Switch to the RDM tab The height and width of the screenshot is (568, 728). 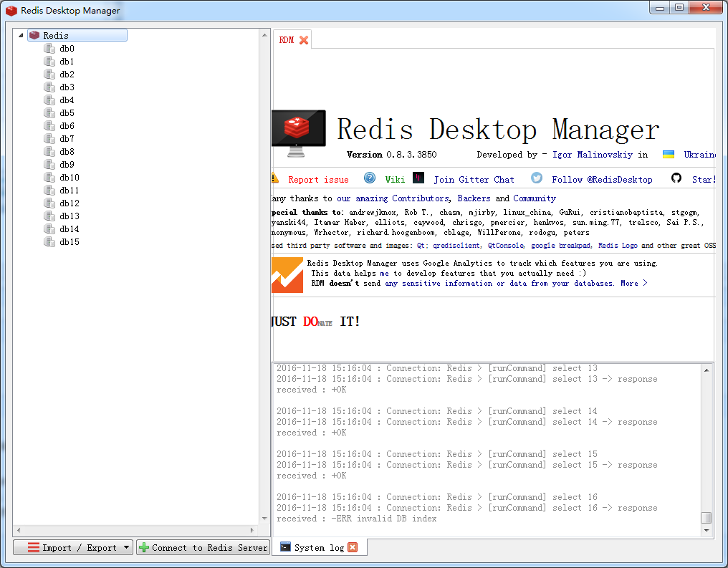point(287,40)
